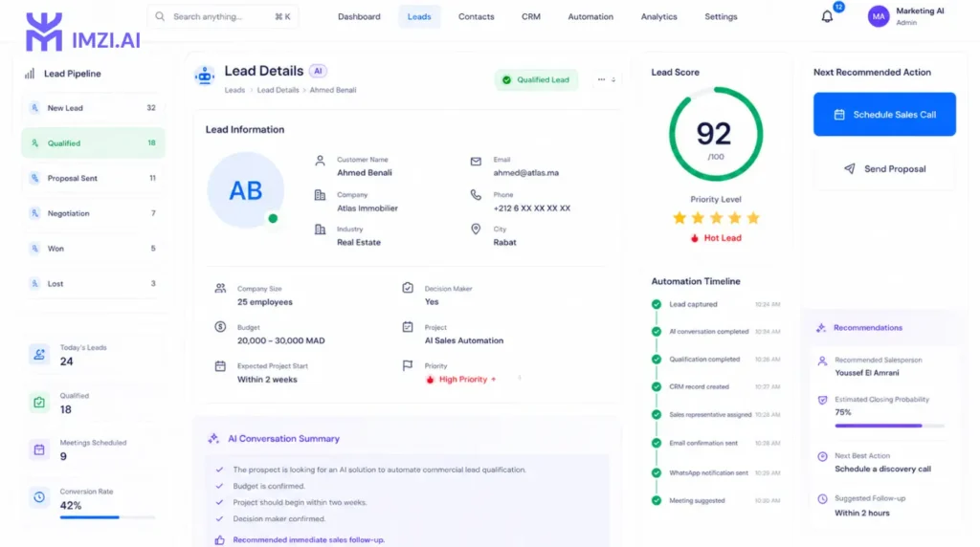
Task: Open the Dashboard tab
Action: pyautogui.click(x=359, y=17)
